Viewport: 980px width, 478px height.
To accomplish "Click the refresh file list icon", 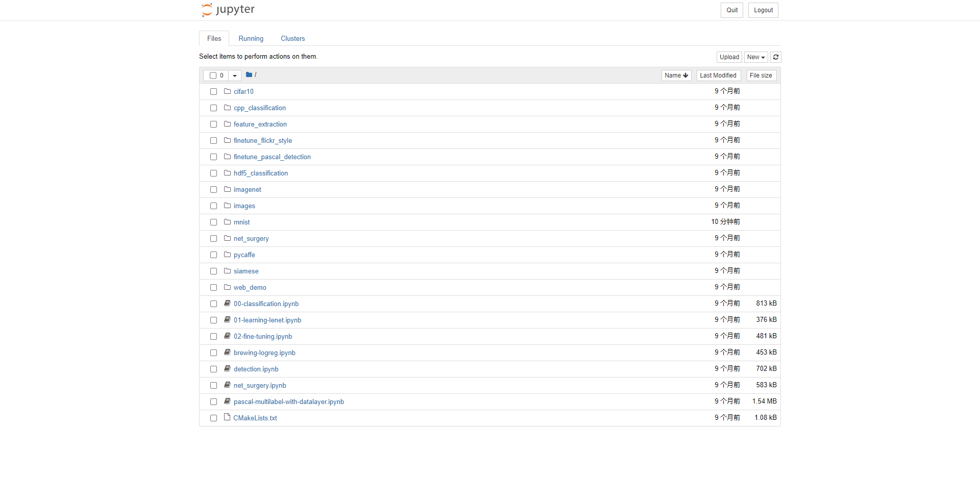I will (776, 57).
